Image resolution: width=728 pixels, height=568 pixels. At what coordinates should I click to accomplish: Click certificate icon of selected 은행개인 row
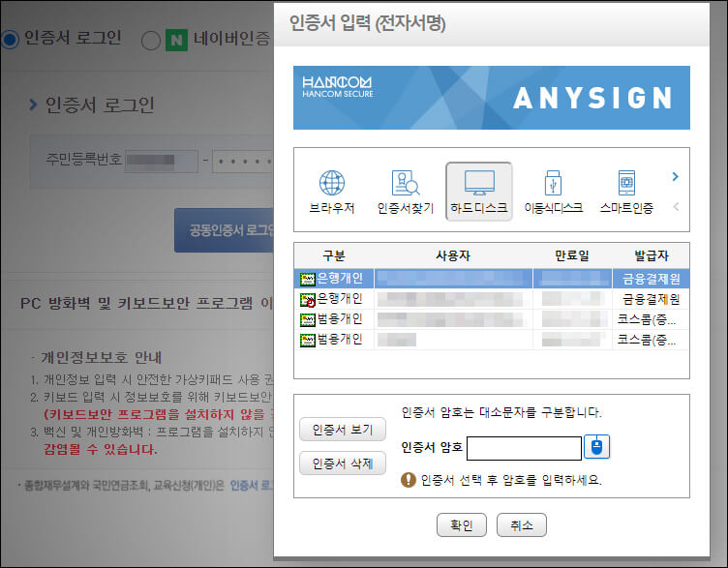point(307,280)
